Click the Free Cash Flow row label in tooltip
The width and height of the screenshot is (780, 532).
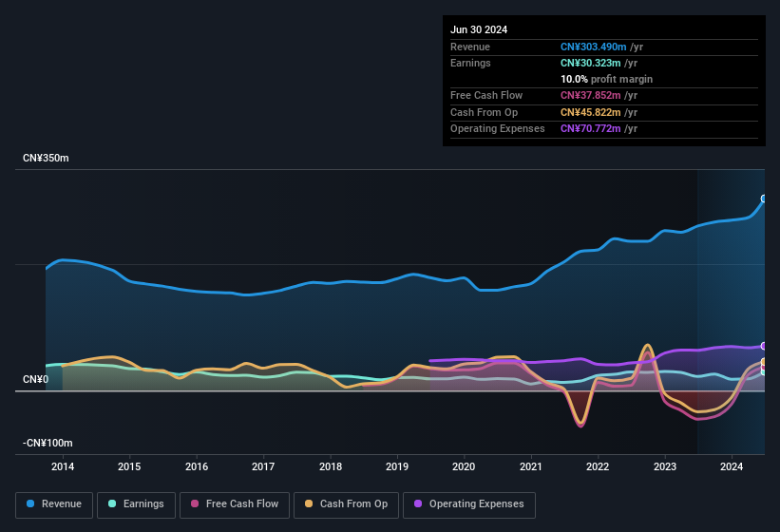point(486,95)
